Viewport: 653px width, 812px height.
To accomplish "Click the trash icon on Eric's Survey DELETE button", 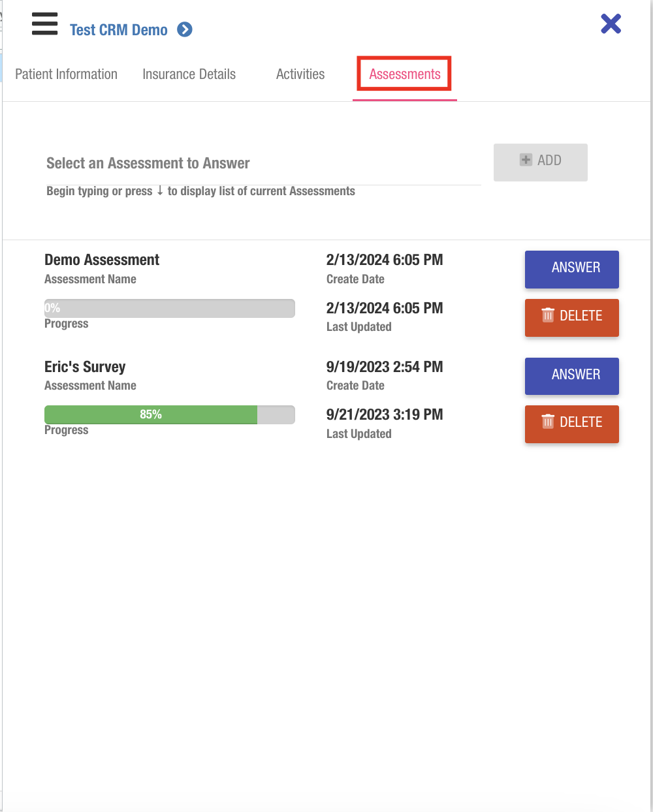I will tap(549, 422).
